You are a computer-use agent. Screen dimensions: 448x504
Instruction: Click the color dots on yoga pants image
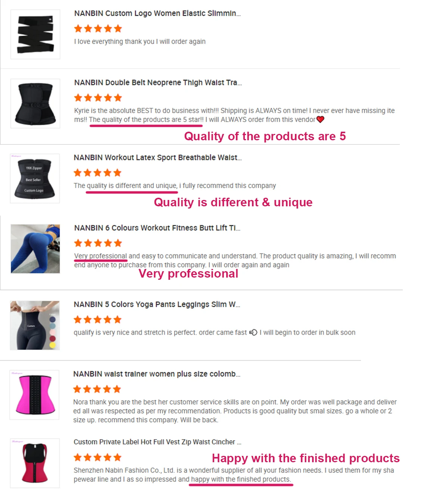pos(53,332)
